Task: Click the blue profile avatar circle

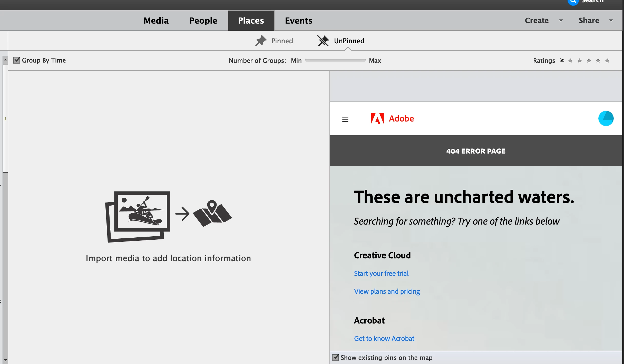Action: click(x=606, y=118)
